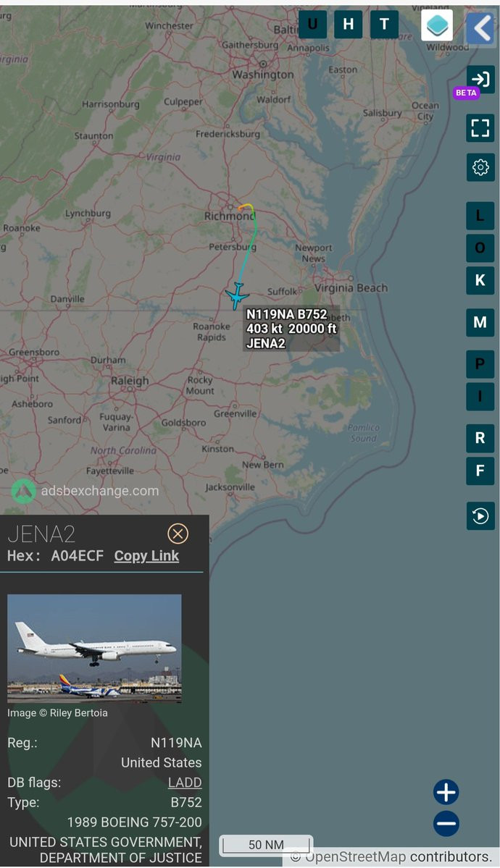This screenshot has height=868, width=500.
Task: Zoom out with the minus button
Action: pyautogui.click(x=446, y=823)
